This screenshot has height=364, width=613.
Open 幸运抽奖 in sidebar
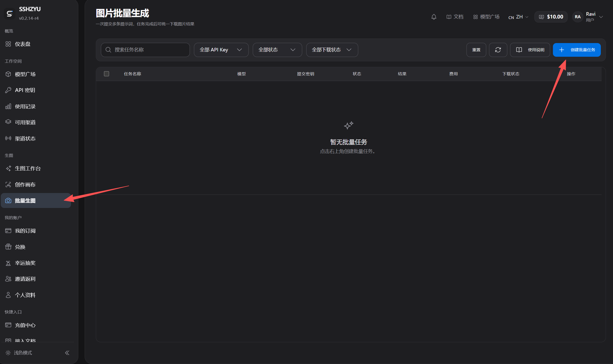36,263
